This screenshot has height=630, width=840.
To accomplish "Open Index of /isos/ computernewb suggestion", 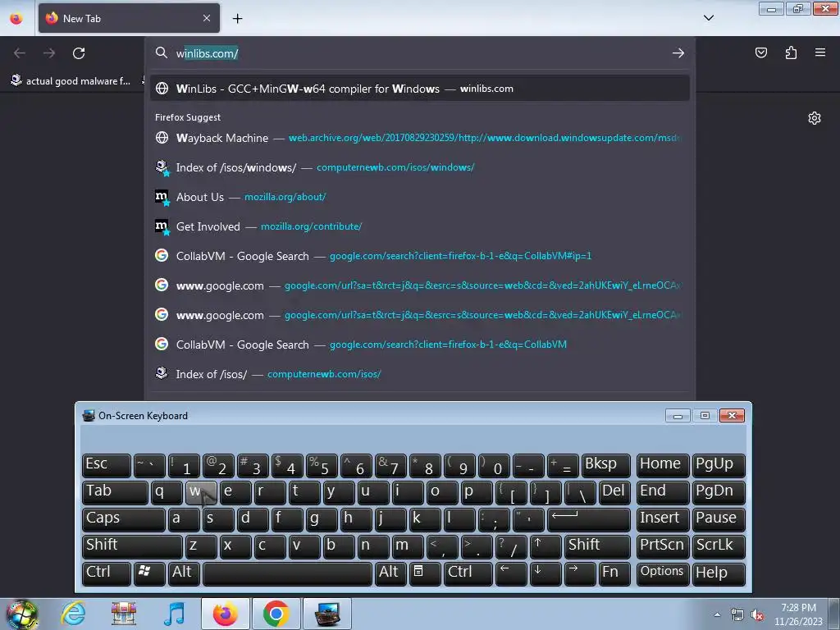I will point(420,373).
